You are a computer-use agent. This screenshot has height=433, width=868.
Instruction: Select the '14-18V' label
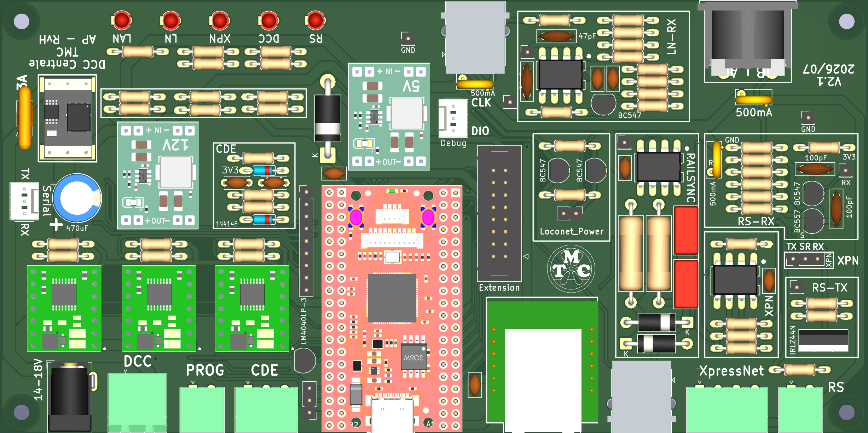(38, 380)
